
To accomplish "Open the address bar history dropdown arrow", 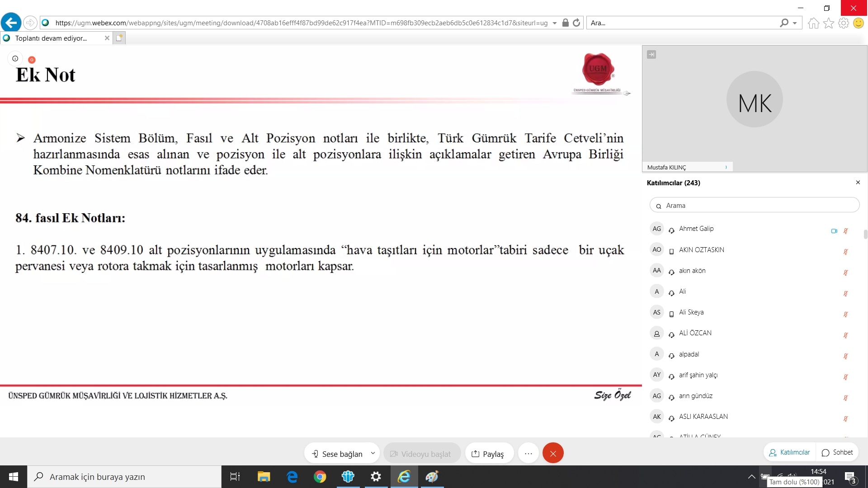I will 555,23.
